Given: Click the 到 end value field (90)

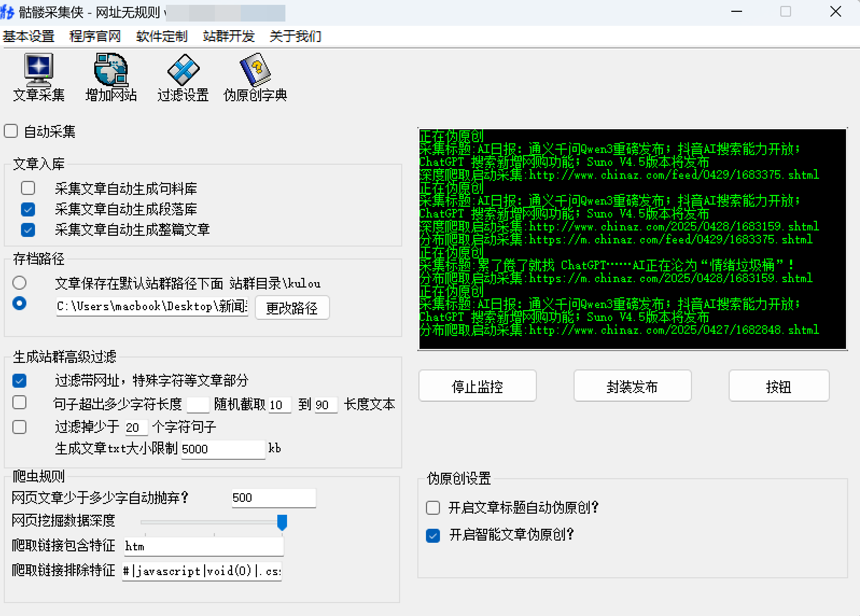Looking at the screenshot, I should coord(326,404).
